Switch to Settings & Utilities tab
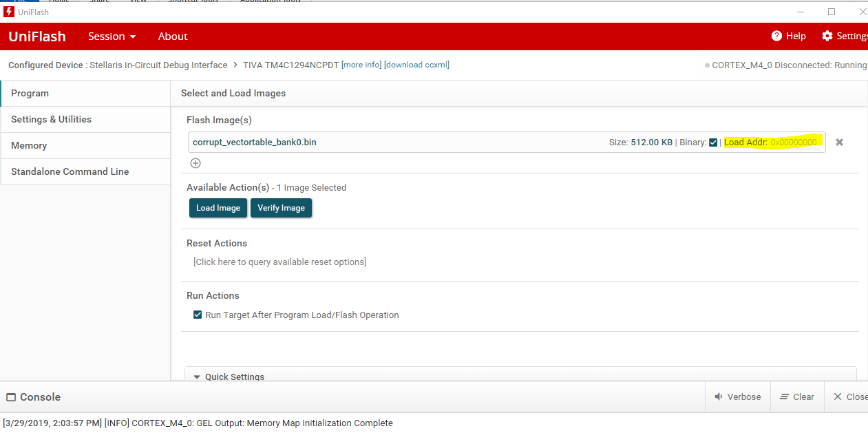 [85, 119]
